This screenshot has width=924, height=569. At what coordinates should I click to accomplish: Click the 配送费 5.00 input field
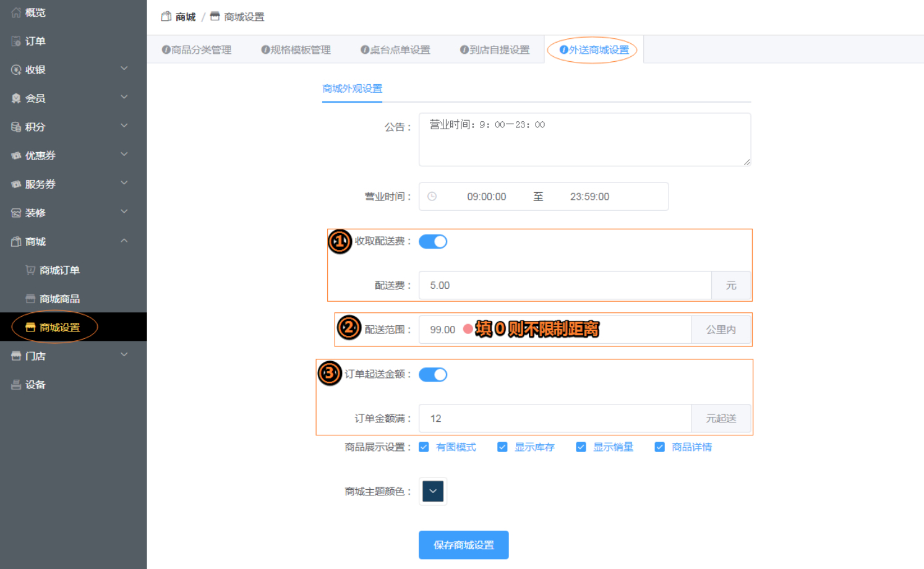pos(565,286)
